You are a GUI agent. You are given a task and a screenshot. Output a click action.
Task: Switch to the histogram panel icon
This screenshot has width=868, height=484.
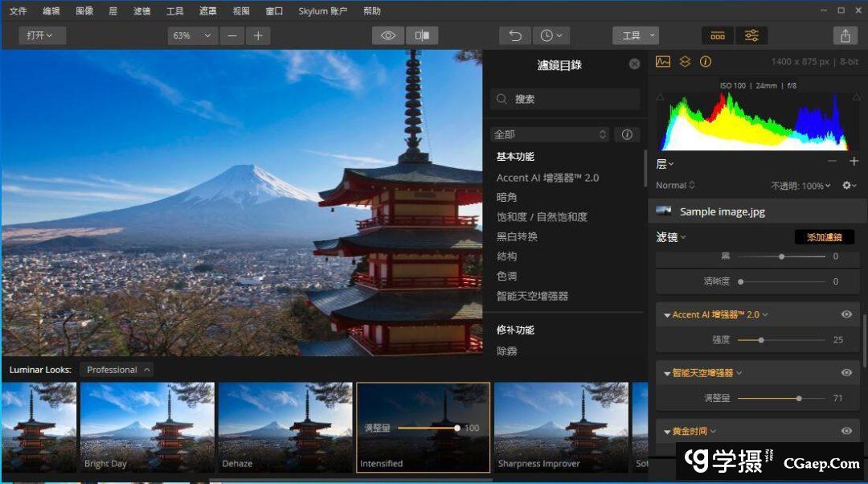coord(663,61)
